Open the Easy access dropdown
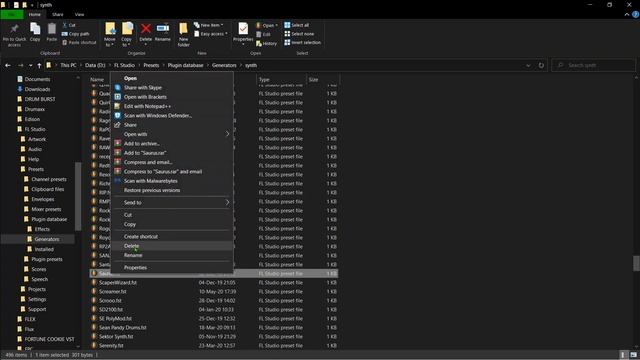640x360 pixels. (x=211, y=34)
